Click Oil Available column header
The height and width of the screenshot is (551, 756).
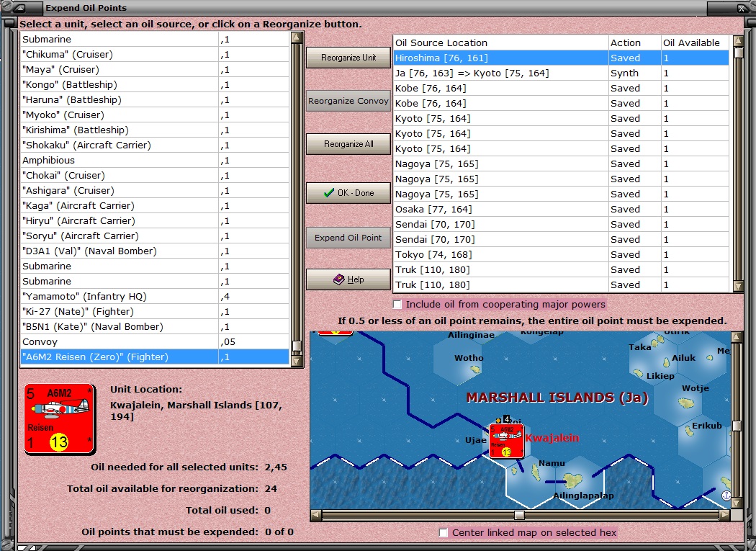click(x=695, y=42)
